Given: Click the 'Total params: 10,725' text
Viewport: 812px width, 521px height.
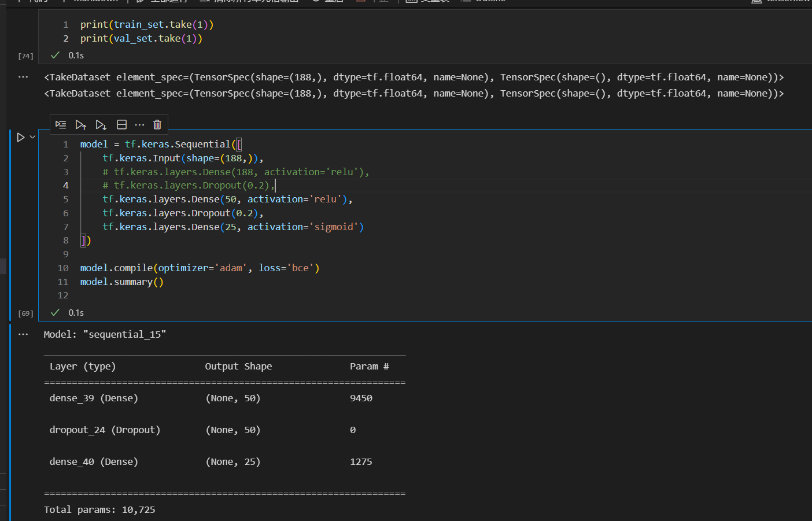Looking at the screenshot, I should pos(99,509).
